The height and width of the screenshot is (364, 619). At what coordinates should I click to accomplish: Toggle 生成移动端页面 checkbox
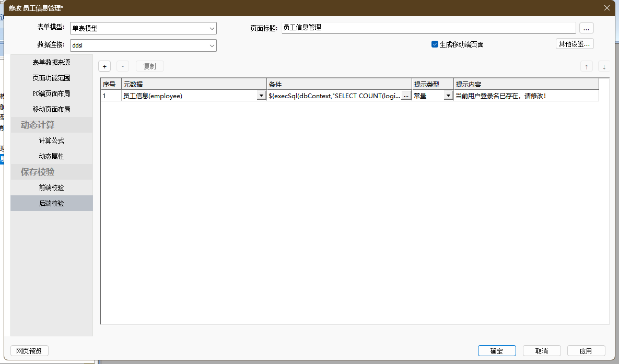tap(435, 44)
